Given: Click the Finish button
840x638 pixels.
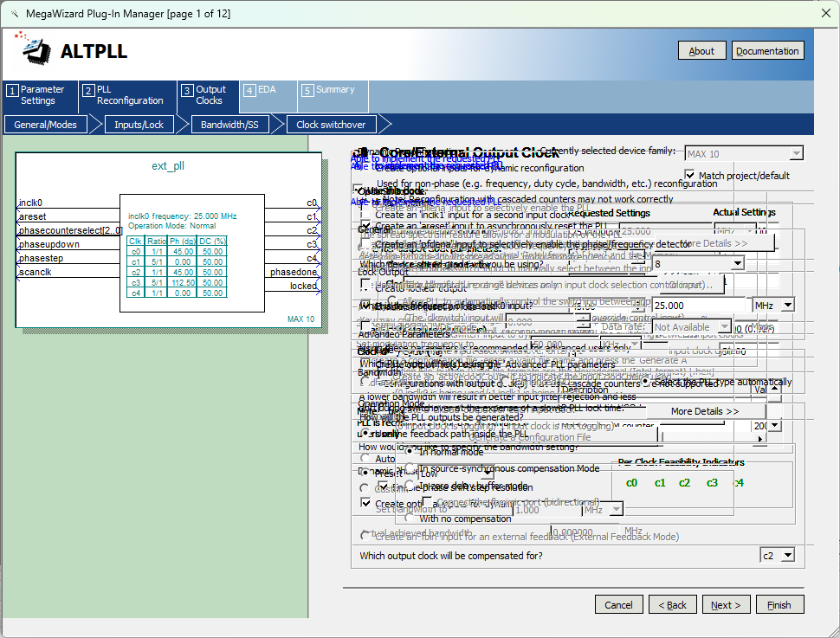Looking at the screenshot, I should [779, 605].
